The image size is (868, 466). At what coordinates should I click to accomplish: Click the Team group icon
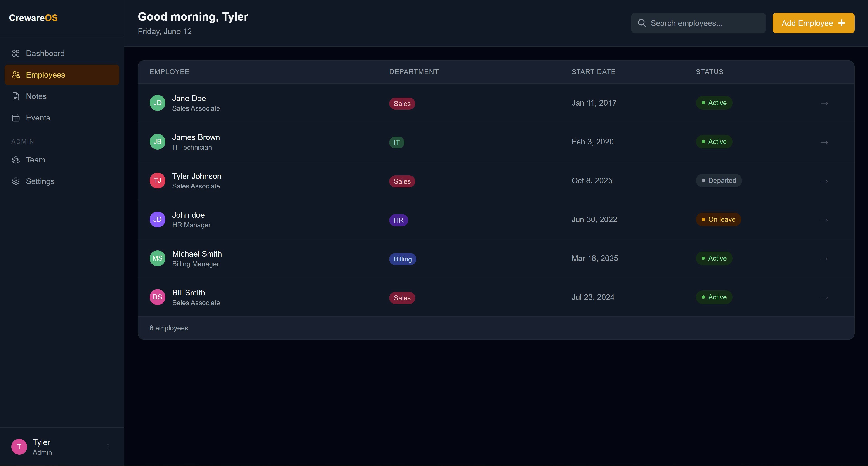(x=16, y=160)
